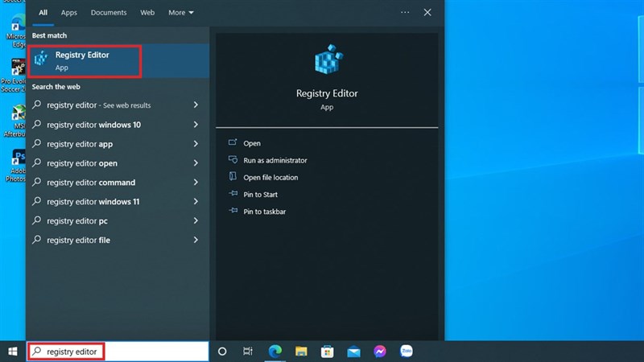Select Pin to Start
This screenshot has width=644, height=362.
(x=260, y=195)
